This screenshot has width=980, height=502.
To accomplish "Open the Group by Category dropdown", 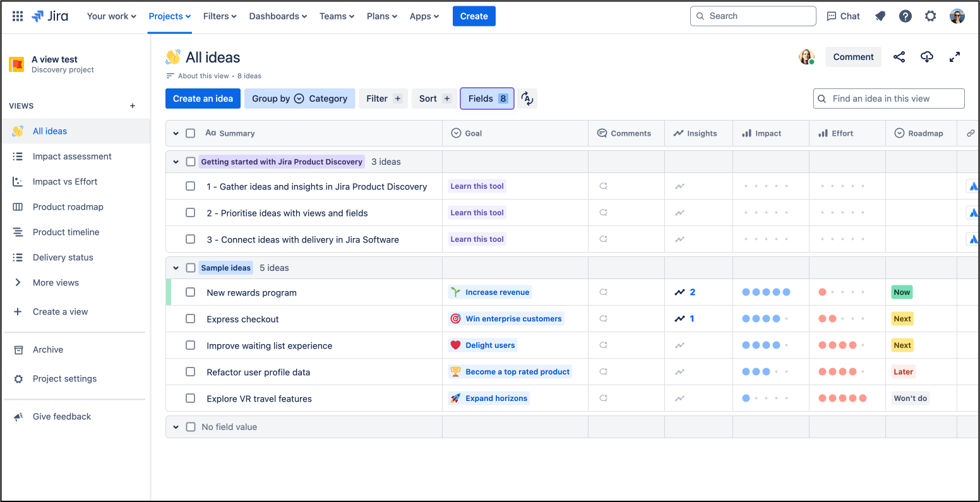I will tap(299, 99).
